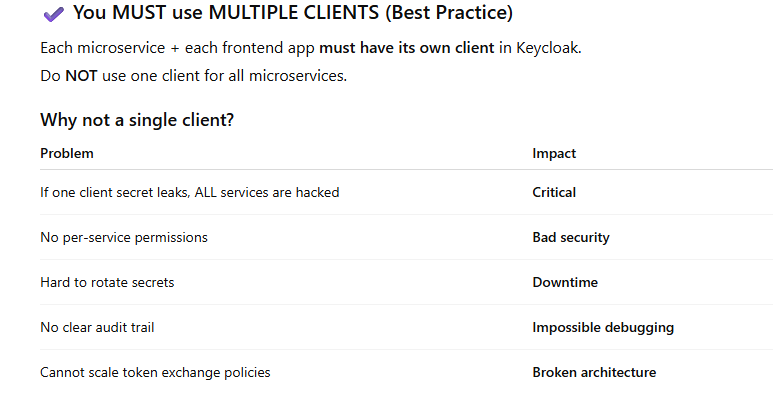
Task: Click the purple checkmark icon
Action: 54,15
